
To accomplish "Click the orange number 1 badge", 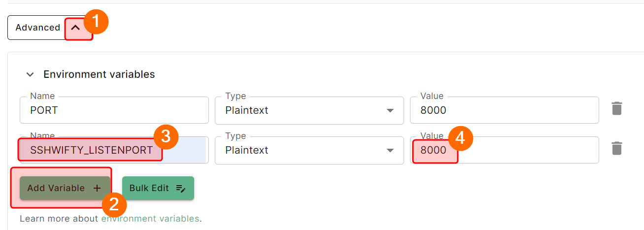I will pos(96,22).
